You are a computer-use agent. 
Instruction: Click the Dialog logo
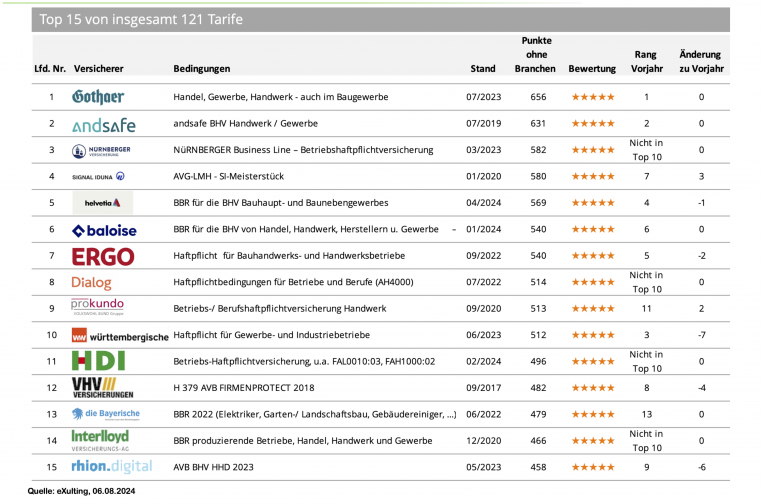coord(91,283)
